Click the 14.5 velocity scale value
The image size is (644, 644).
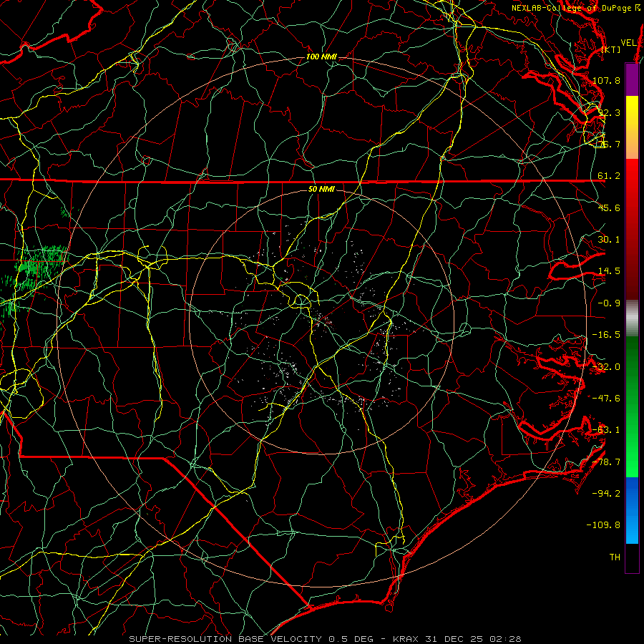609,271
